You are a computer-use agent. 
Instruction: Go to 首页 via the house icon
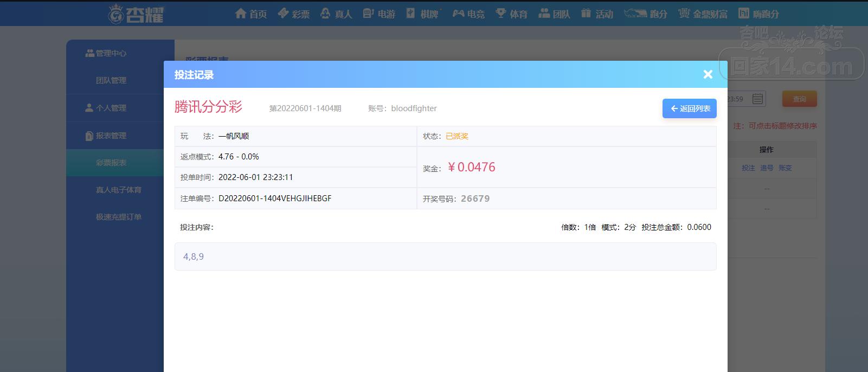(x=241, y=13)
